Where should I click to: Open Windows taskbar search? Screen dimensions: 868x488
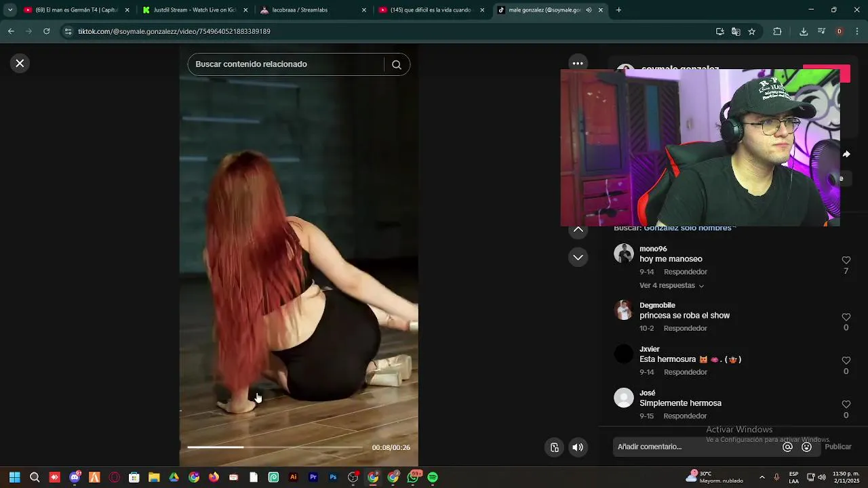point(35,477)
